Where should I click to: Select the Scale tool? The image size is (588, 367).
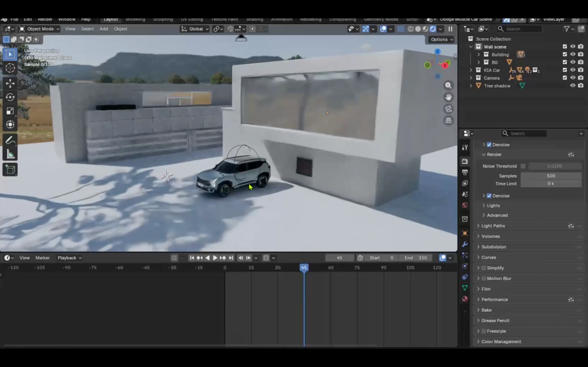tap(10, 111)
